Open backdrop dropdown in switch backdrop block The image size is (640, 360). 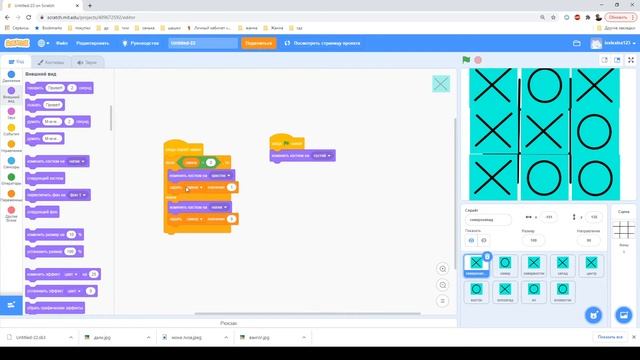78,195
